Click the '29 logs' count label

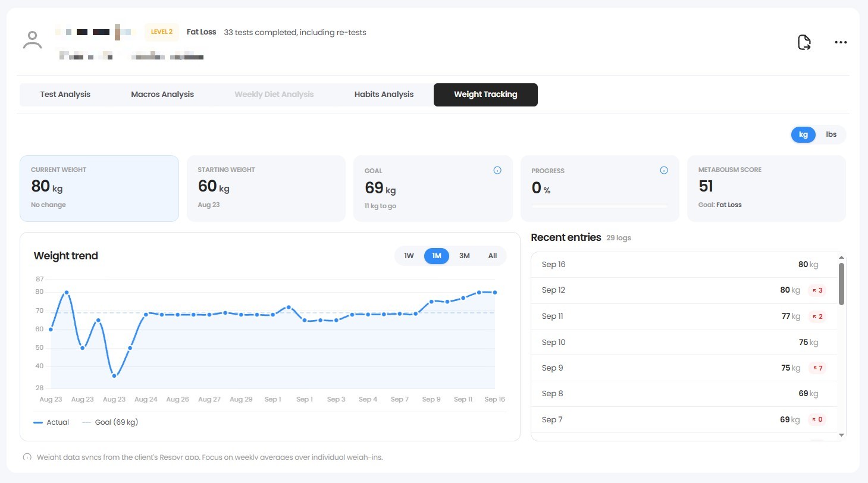click(x=619, y=238)
